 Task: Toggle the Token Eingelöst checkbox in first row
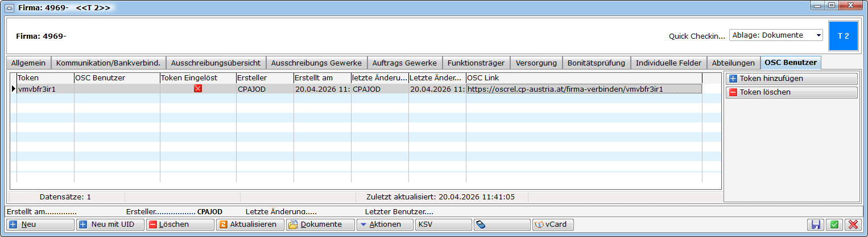tap(198, 89)
